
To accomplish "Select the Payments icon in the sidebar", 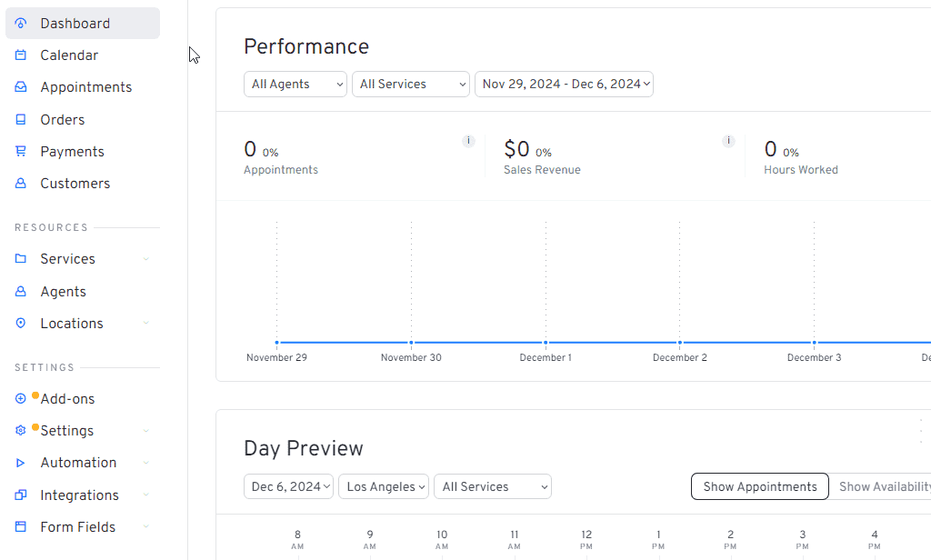I will pyautogui.click(x=20, y=151).
